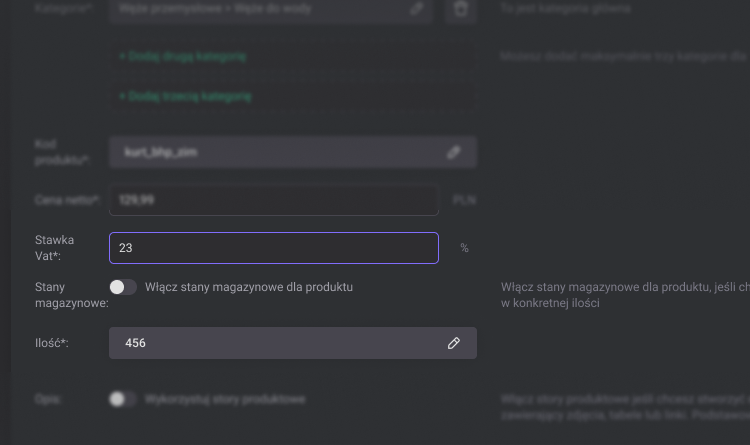
Task: Click the pencil icon in the Kod produktu field
Action: (x=453, y=153)
